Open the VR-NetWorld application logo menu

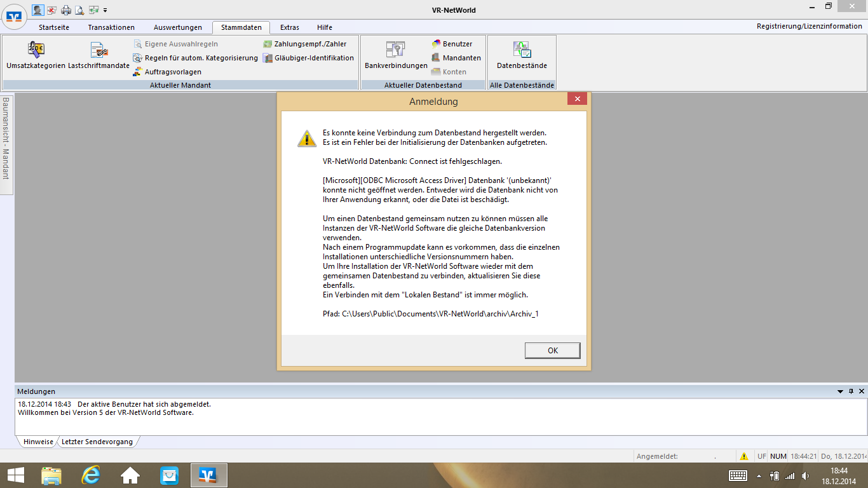tap(14, 16)
